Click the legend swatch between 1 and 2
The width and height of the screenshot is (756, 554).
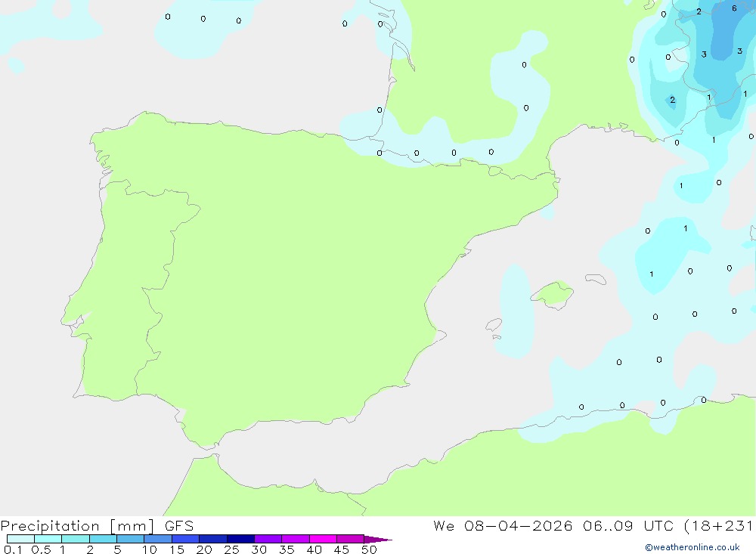tap(75, 539)
